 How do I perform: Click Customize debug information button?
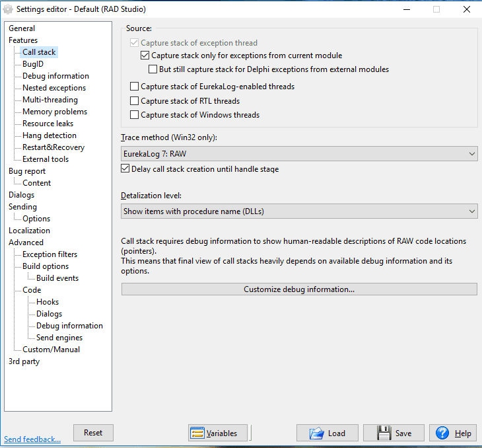tap(299, 289)
